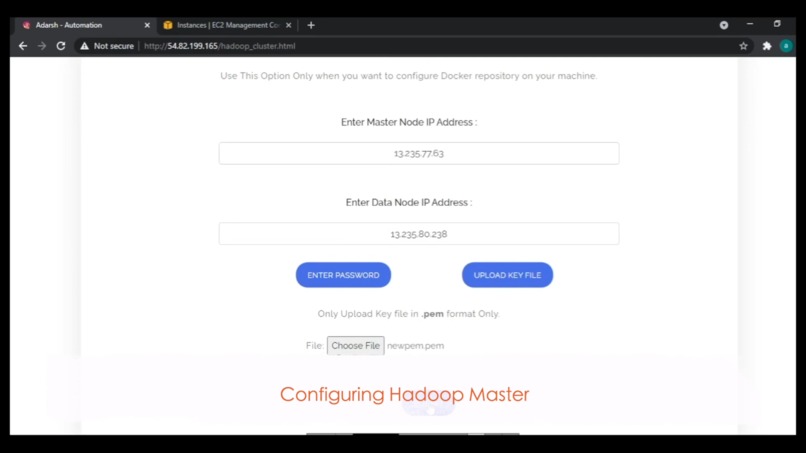
Task: Click the Not secure warning icon
Action: pos(84,46)
